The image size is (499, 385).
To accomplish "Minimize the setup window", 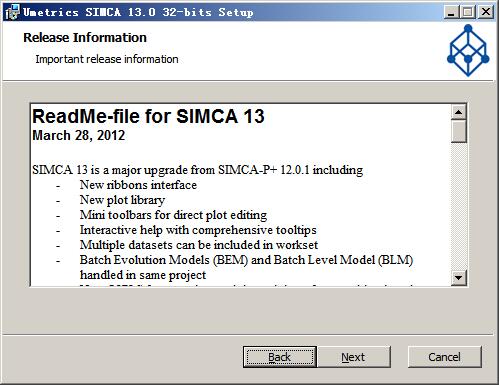I will (450, 12).
